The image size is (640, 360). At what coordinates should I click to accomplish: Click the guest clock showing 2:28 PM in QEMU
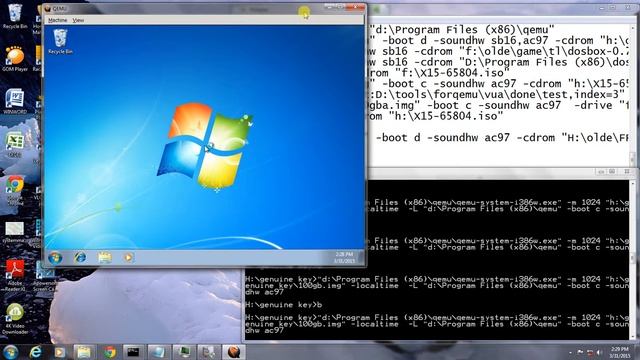point(344,257)
